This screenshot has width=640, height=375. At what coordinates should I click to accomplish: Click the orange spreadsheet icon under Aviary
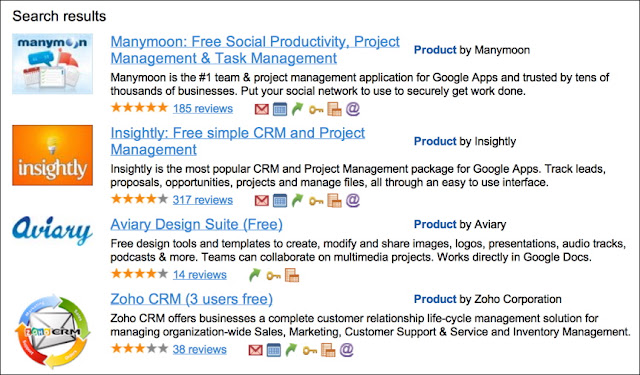tap(292, 275)
